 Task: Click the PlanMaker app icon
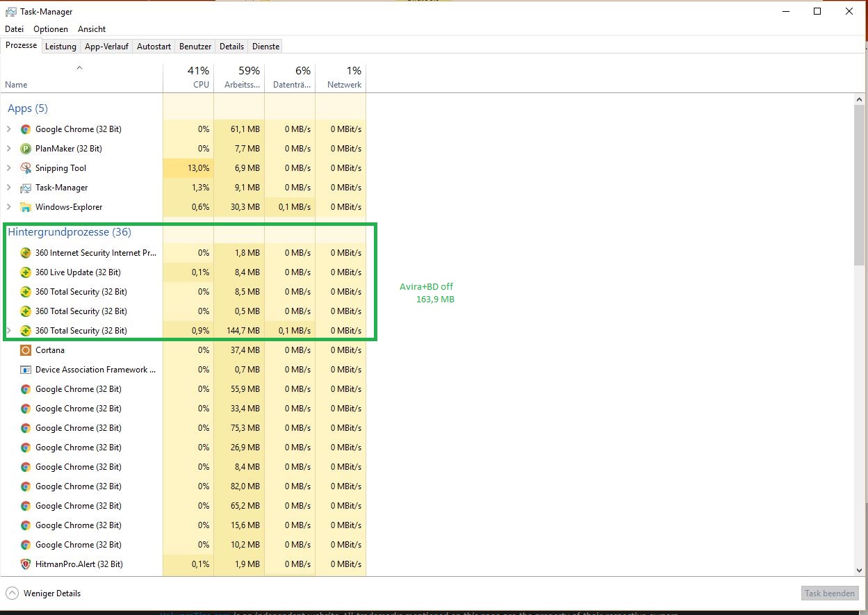pos(26,149)
